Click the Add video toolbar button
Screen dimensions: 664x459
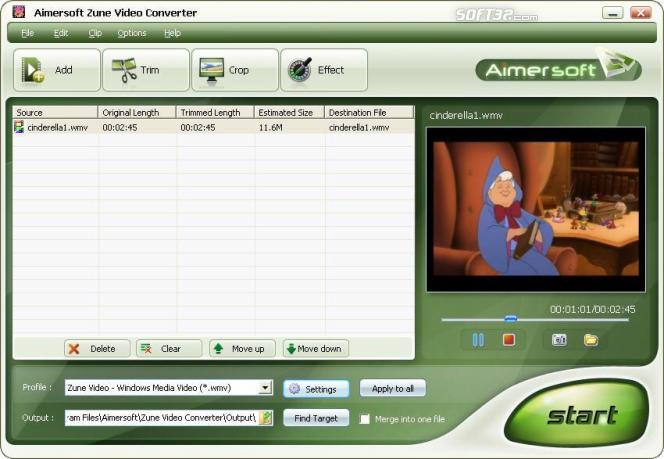(57, 70)
